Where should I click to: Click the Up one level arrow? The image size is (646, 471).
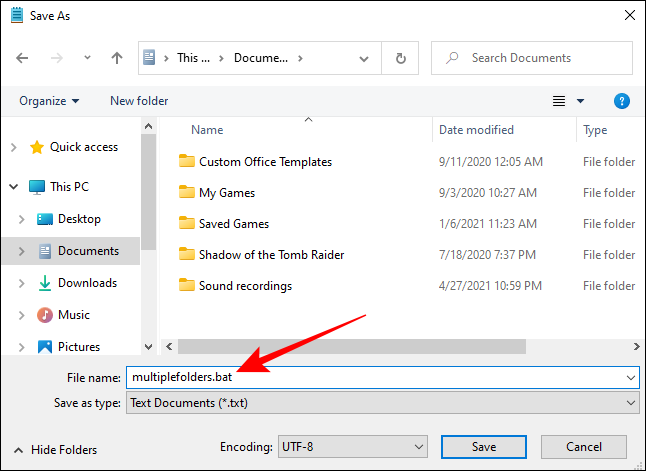[x=116, y=58]
